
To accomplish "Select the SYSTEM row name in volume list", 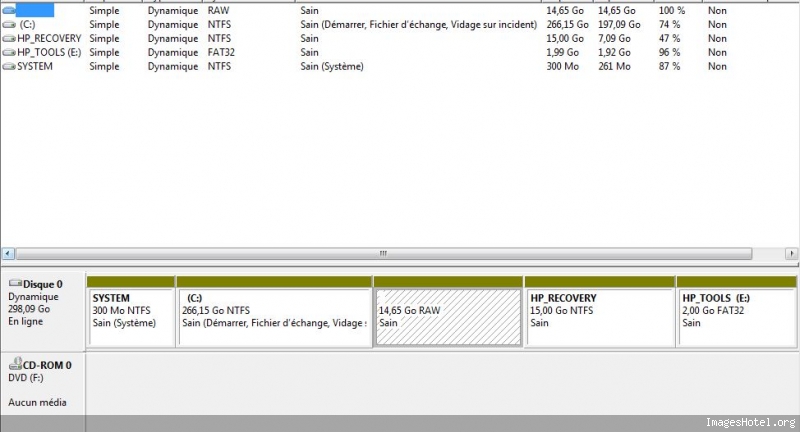I will point(35,66).
